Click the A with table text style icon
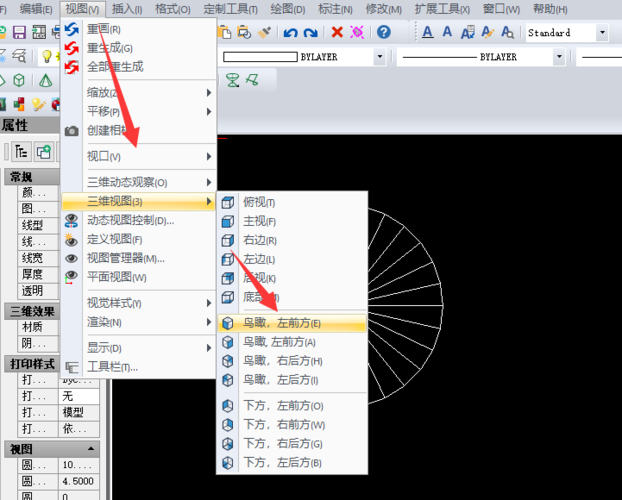The image size is (622, 500). click(468, 32)
